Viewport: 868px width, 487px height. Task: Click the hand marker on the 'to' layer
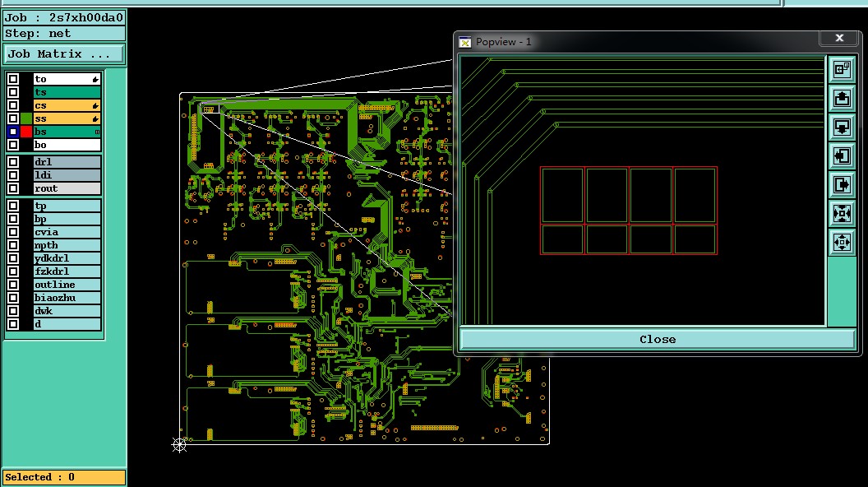click(96, 79)
